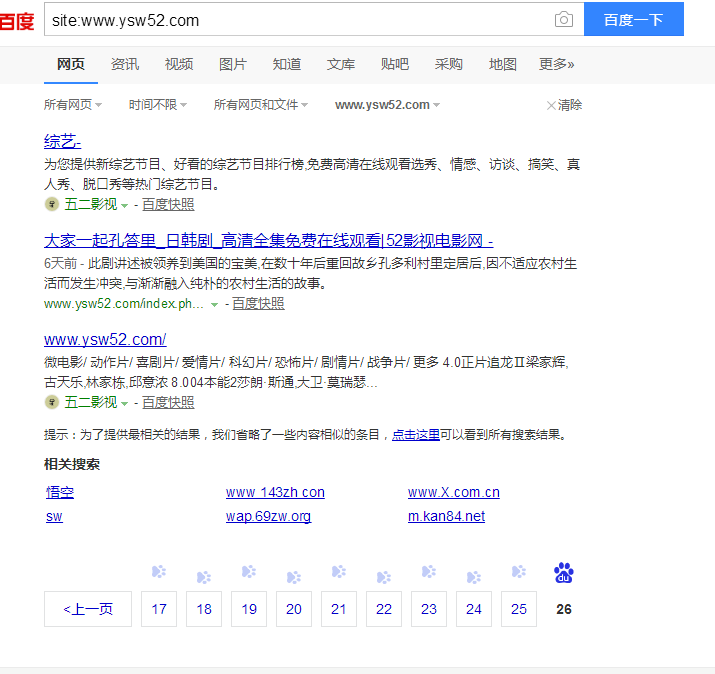The height and width of the screenshot is (674, 715).
Task: Click paw icon above page 18
Action: point(204,577)
